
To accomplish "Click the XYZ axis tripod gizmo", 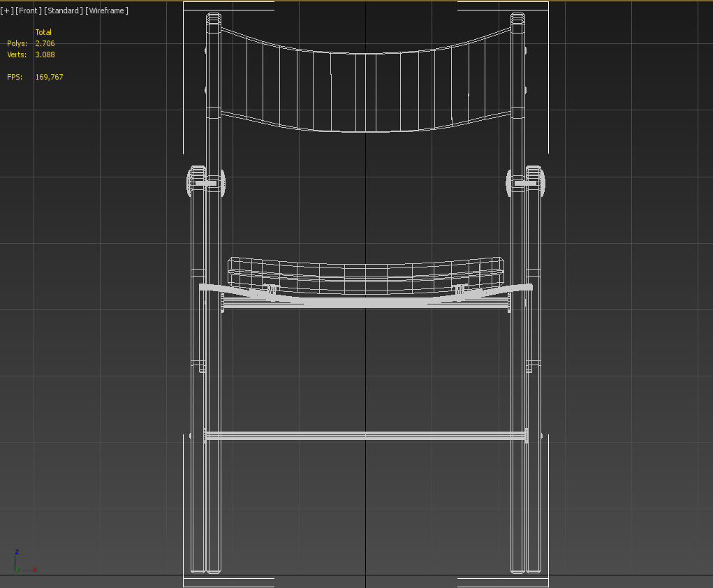I will point(24,561).
